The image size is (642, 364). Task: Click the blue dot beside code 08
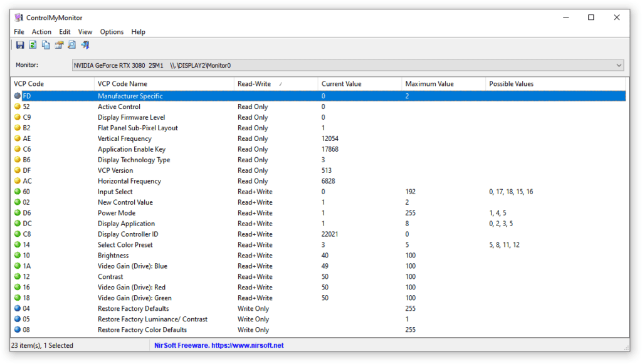pos(17,330)
